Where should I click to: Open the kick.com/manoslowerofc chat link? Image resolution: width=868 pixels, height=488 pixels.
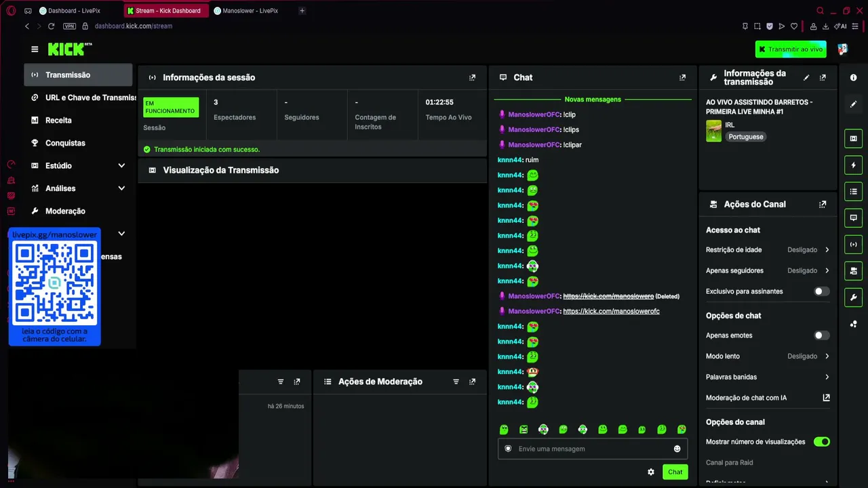(x=611, y=311)
